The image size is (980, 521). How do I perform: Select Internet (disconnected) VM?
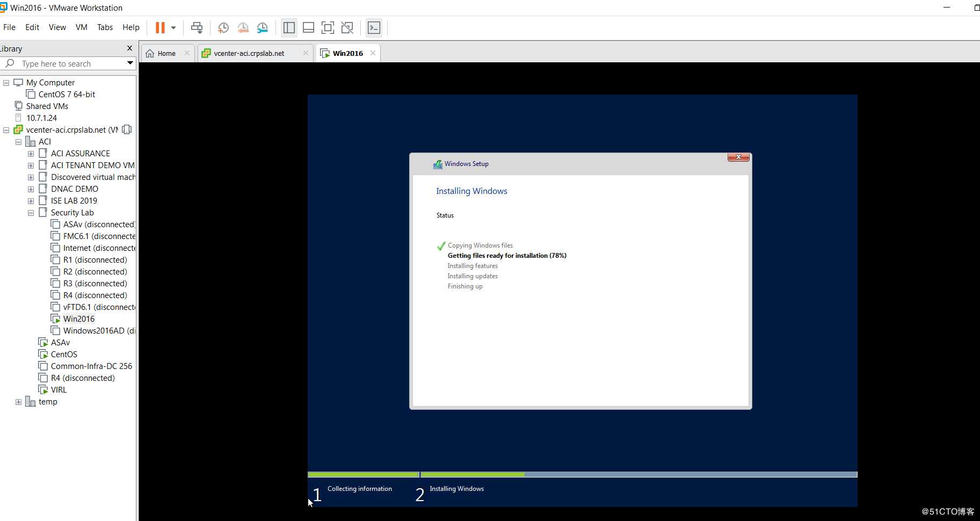(x=99, y=248)
